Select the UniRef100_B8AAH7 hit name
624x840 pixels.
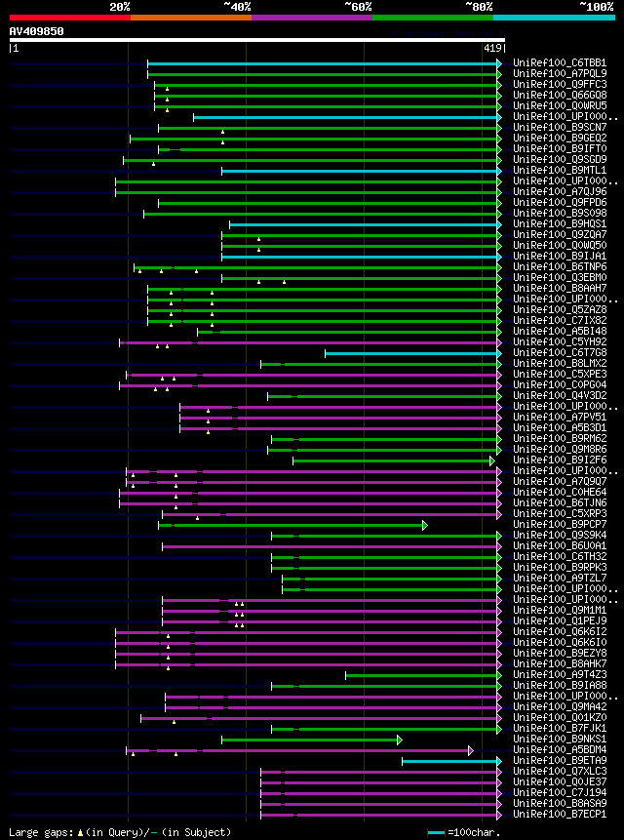pyautogui.click(x=560, y=288)
